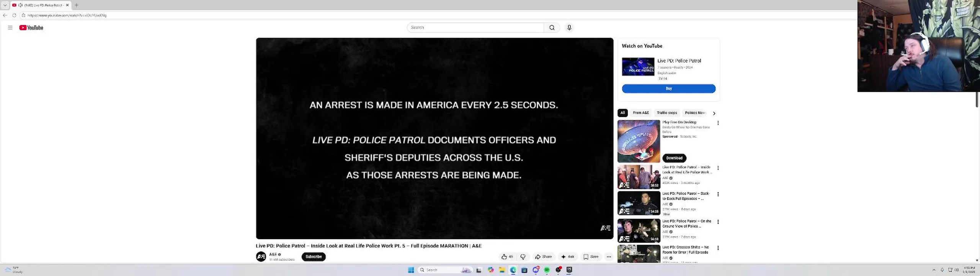The width and height of the screenshot is (980, 276).
Task: Open Live PD: Police Patrol show thumbnail
Action: tap(638, 67)
